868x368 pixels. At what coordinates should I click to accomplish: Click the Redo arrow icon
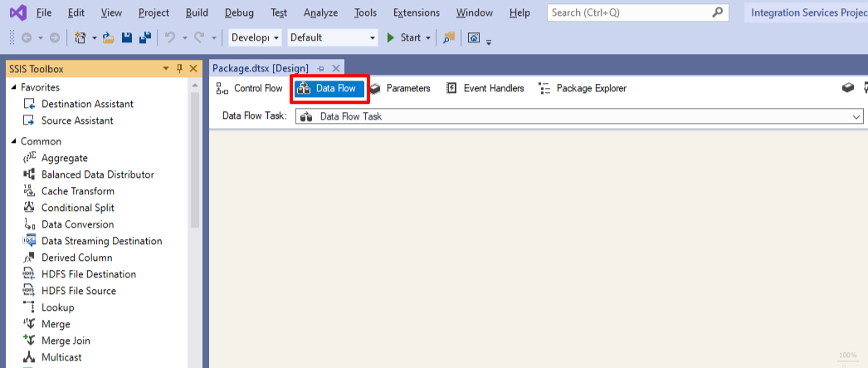pyautogui.click(x=199, y=37)
